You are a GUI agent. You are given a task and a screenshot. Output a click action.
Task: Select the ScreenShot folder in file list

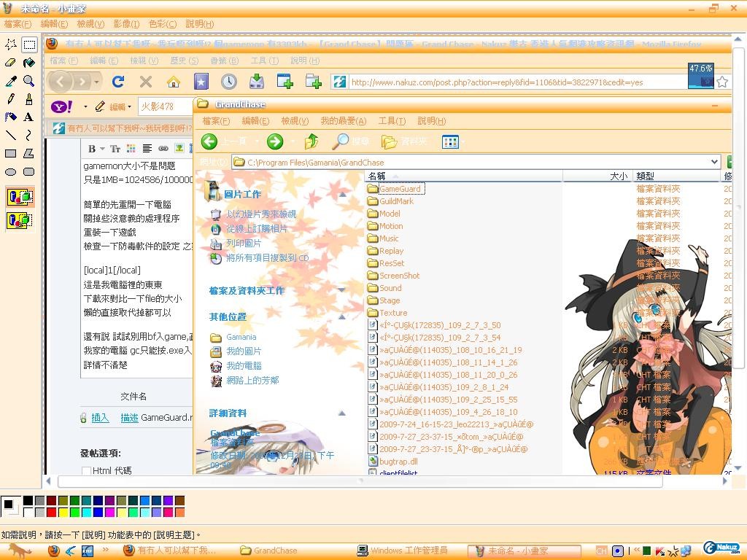tap(393, 275)
